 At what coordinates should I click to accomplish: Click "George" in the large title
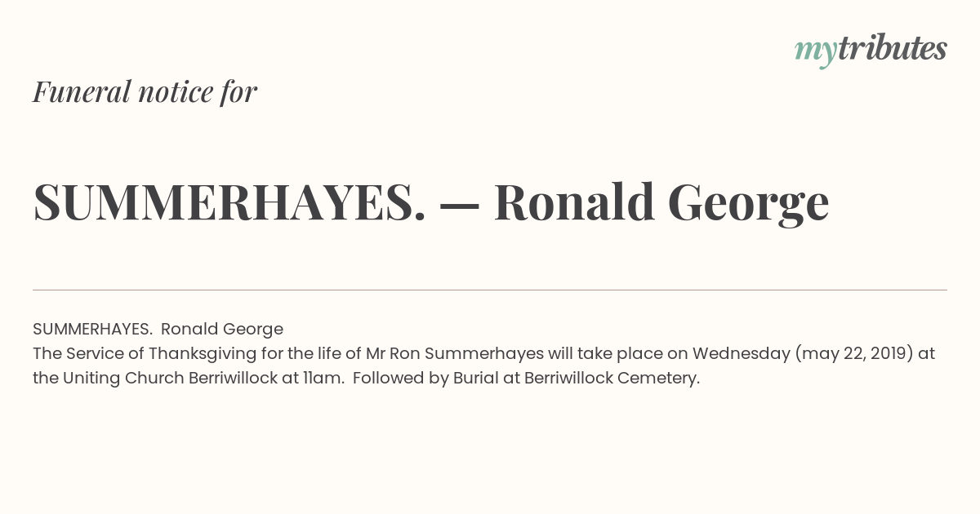tap(748, 204)
